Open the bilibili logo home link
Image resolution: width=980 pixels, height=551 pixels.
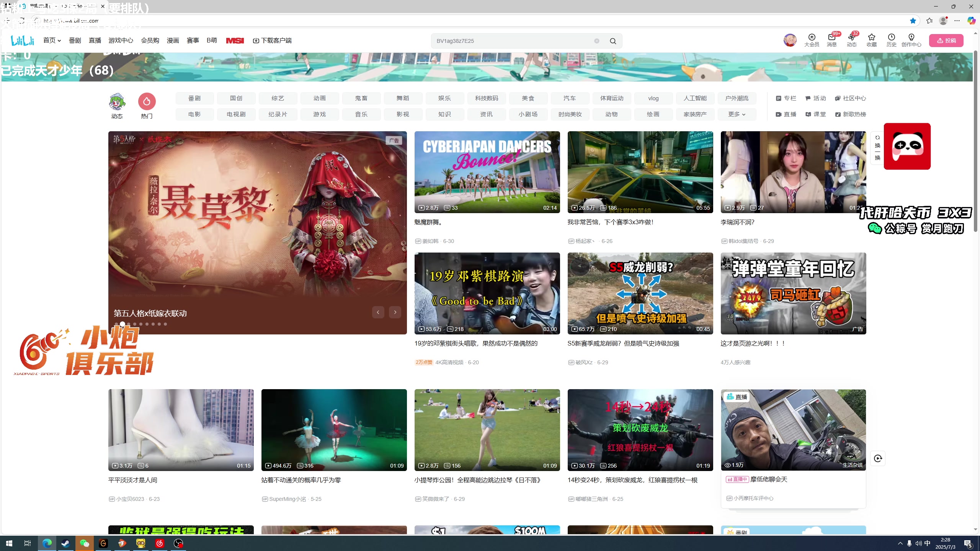(23, 40)
